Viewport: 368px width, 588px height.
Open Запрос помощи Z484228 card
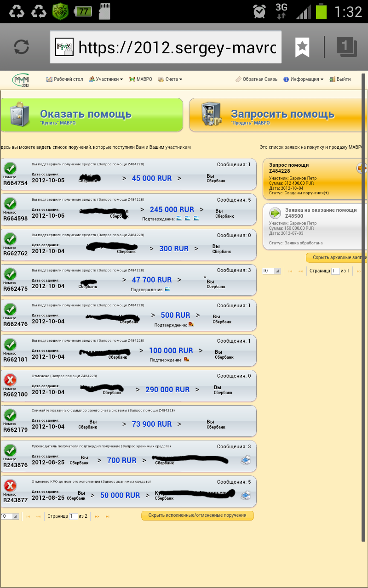click(315, 179)
